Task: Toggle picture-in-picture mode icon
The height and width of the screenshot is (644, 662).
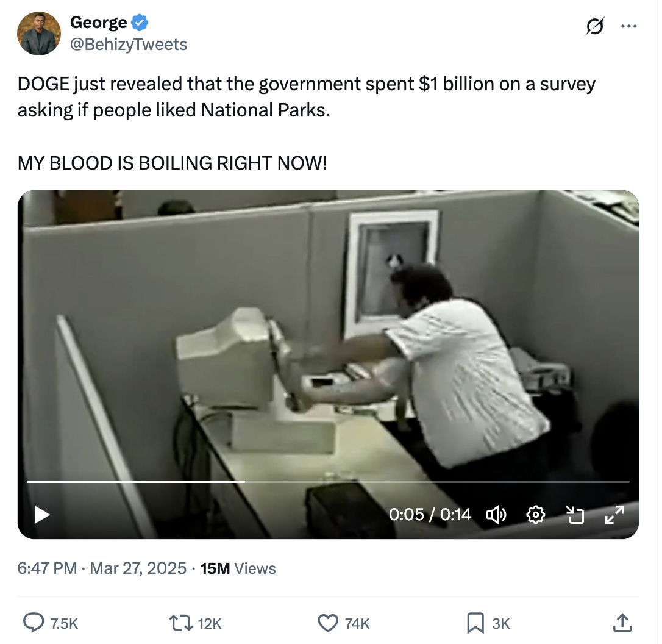Action: (575, 515)
